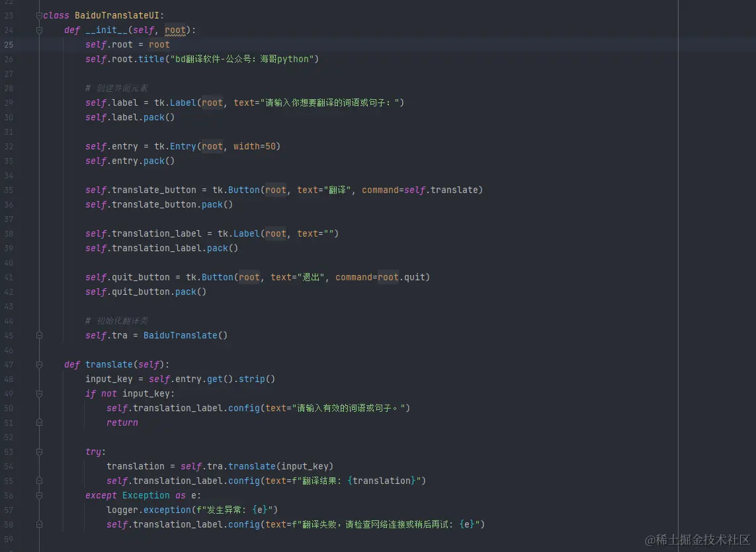Click command=root.quit argument
This screenshot has width=756, height=552.
[x=380, y=277]
